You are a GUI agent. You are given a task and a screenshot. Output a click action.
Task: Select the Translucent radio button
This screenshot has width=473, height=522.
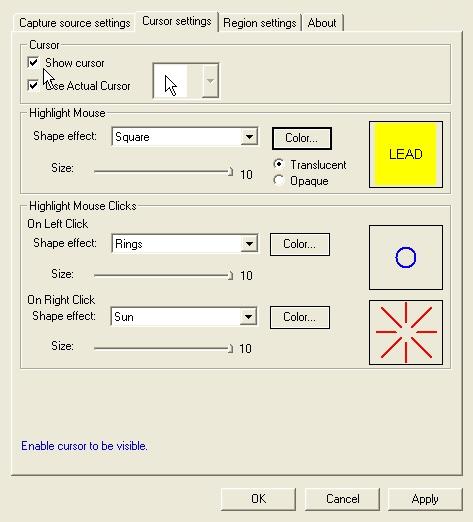(x=279, y=164)
